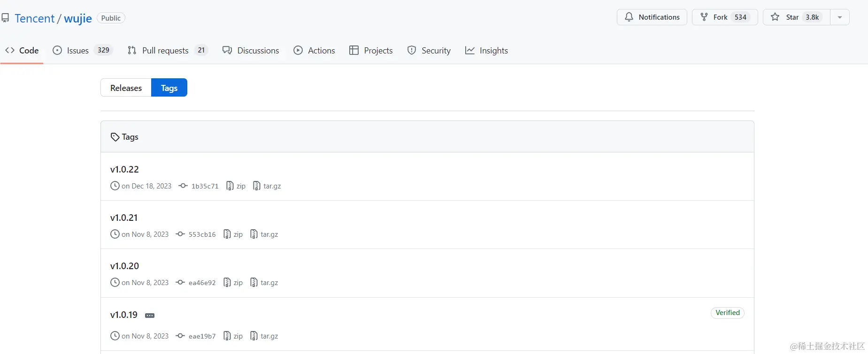The height and width of the screenshot is (354, 868).
Task: Click the Fork count 534
Action: pyautogui.click(x=740, y=17)
